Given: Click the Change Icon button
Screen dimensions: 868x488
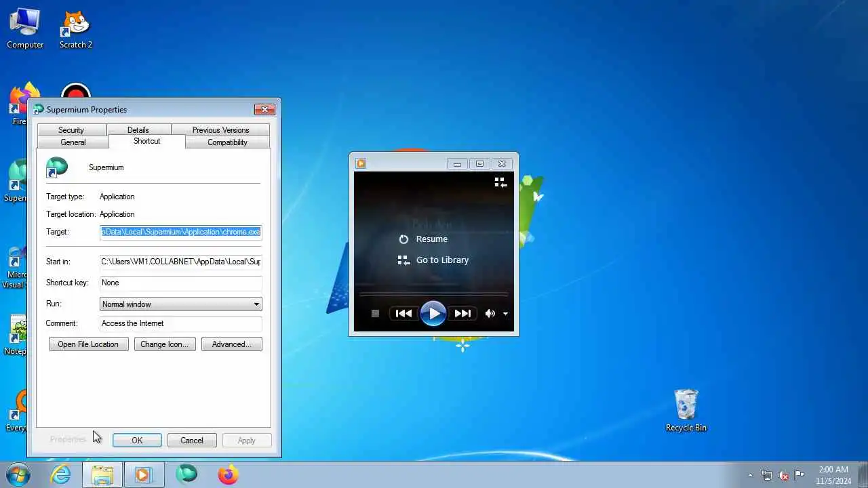Looking at the screenshot, I should pyautogui.click(x=165, y=344).
